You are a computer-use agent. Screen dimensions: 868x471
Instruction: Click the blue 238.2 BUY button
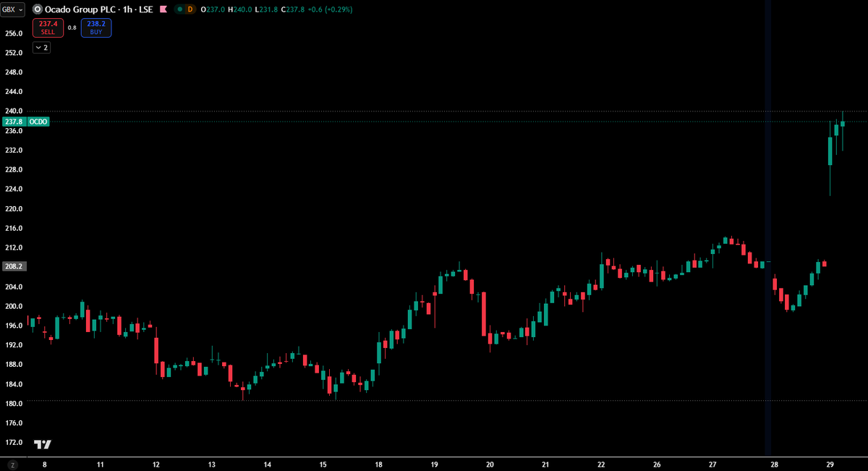click(x=96, y=27)
